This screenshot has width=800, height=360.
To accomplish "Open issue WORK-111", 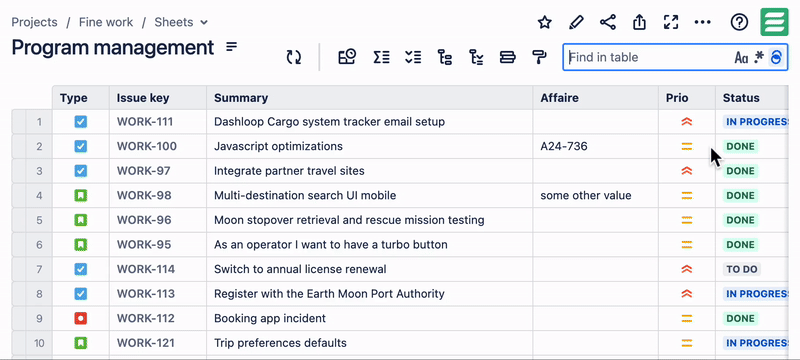I will [145, 122].
